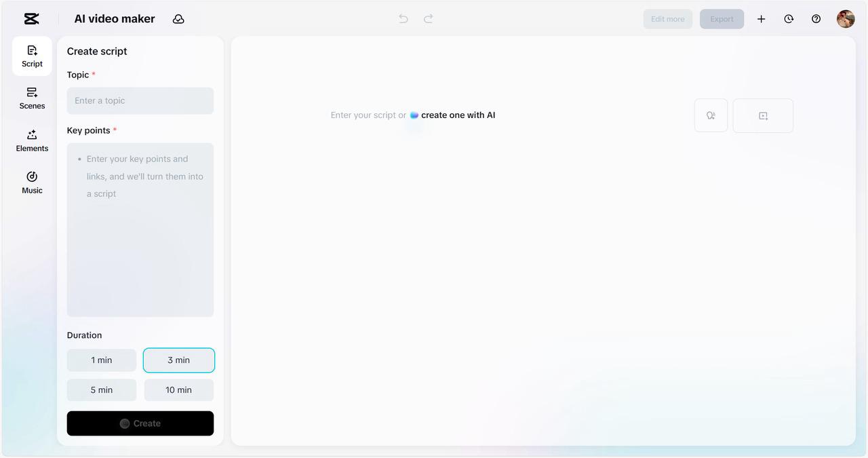868x458 pixels.
Task: Choose the 5 min duration option
Action: click(x=102, y=390)
